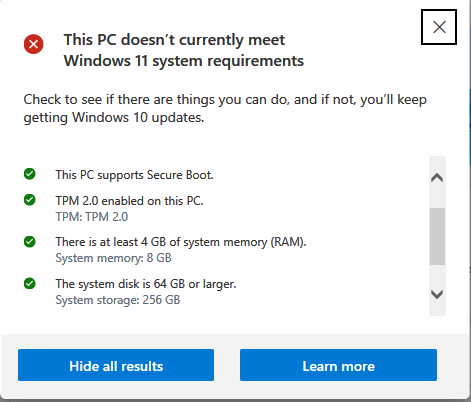
Task: Click the system memory green checkmark icon
Action: coord(30,242)
